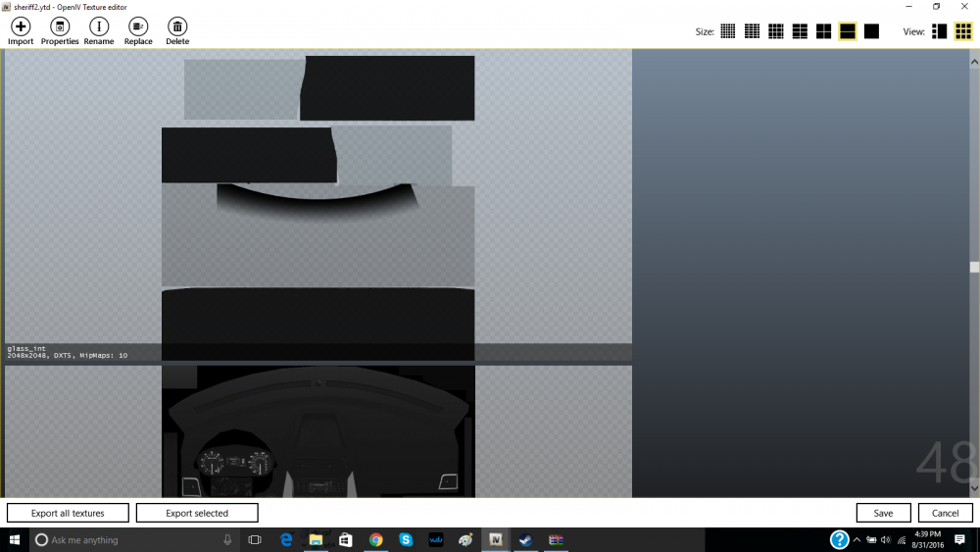Click Export all textures button

click(x=69, y=513)
